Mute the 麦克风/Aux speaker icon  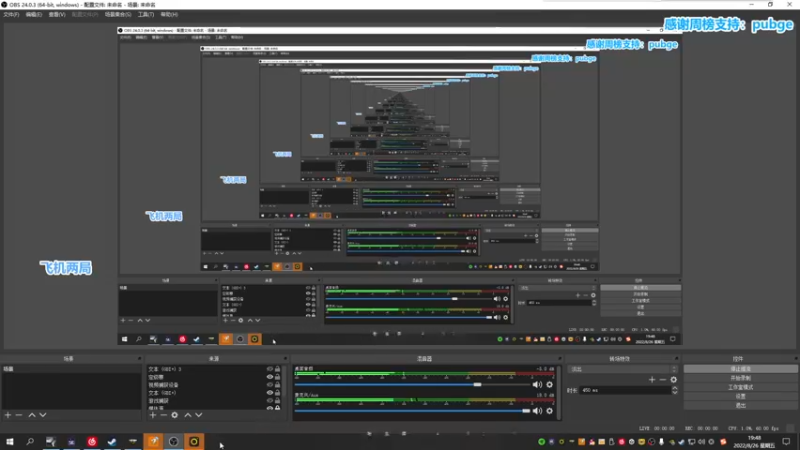(537, 411)
